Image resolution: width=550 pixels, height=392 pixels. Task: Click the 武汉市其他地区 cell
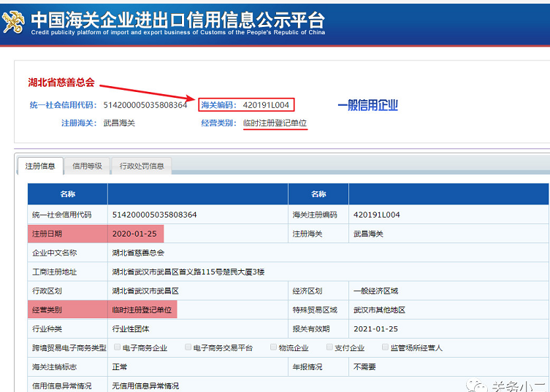[x=379, y=310]
